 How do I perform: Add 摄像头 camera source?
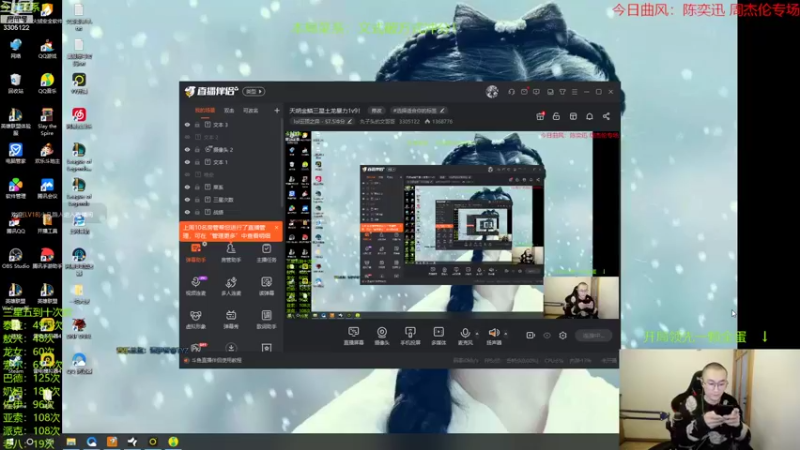pos(382,336)
